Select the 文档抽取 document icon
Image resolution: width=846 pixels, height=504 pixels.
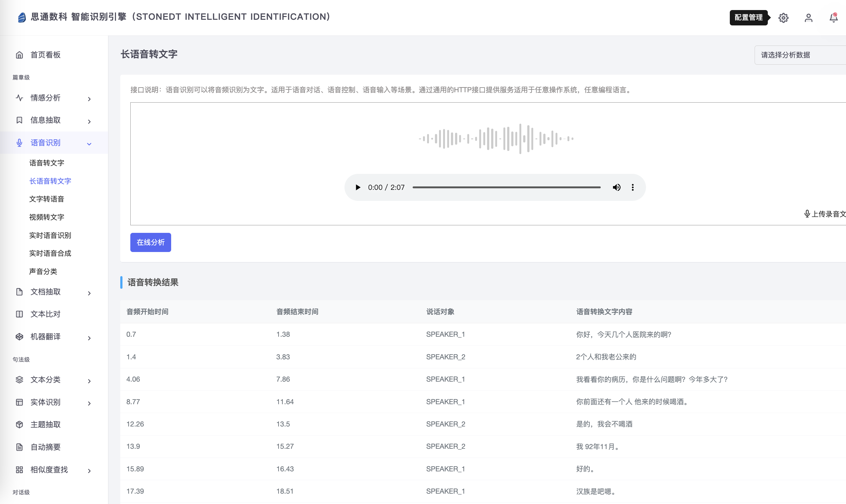coord(19,292)
